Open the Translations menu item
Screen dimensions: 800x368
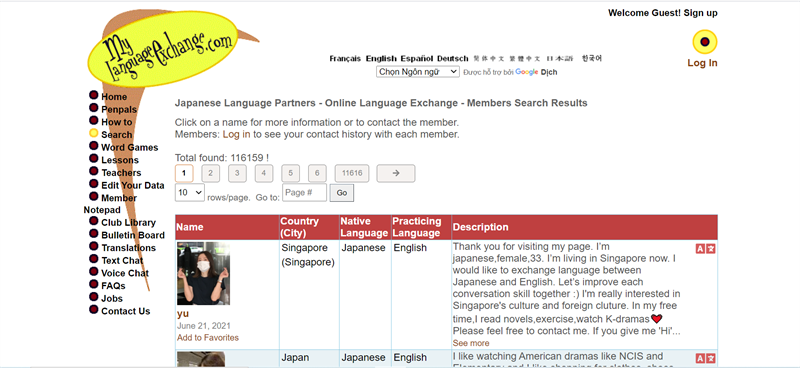[x=128, y=248]
